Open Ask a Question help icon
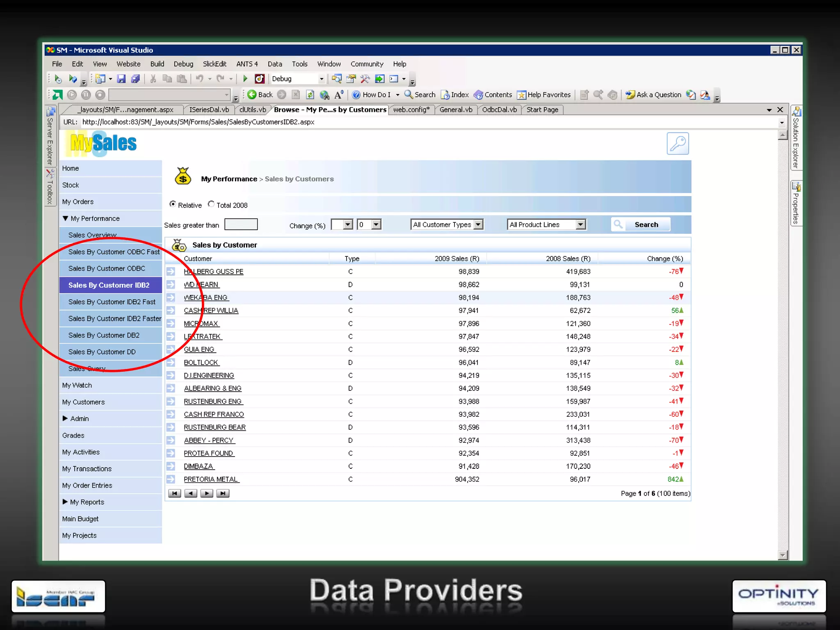 [630, 95]
